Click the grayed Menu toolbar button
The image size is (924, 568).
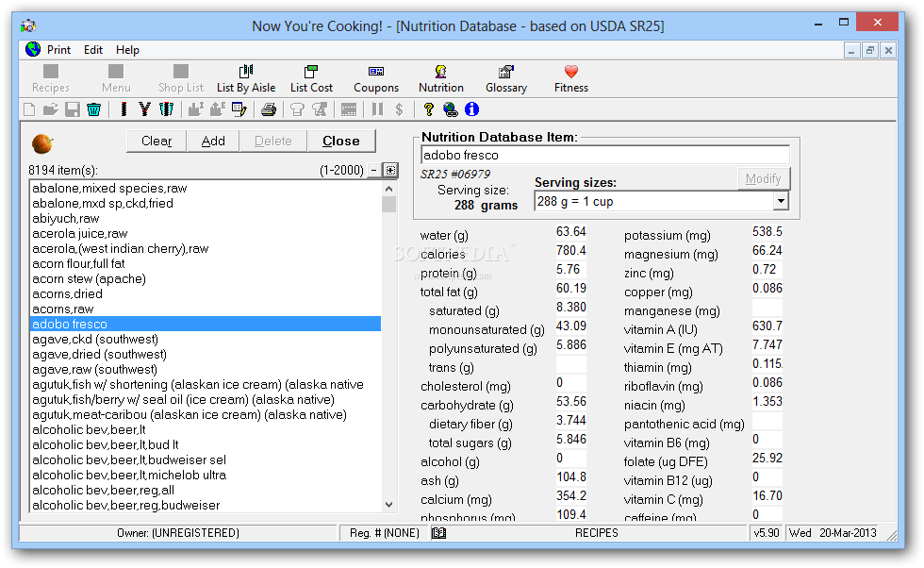(116, 79)
